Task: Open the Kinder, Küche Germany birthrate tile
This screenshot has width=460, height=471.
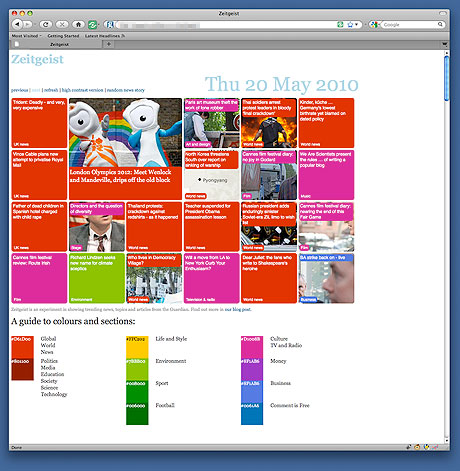Action: point(326,123)
